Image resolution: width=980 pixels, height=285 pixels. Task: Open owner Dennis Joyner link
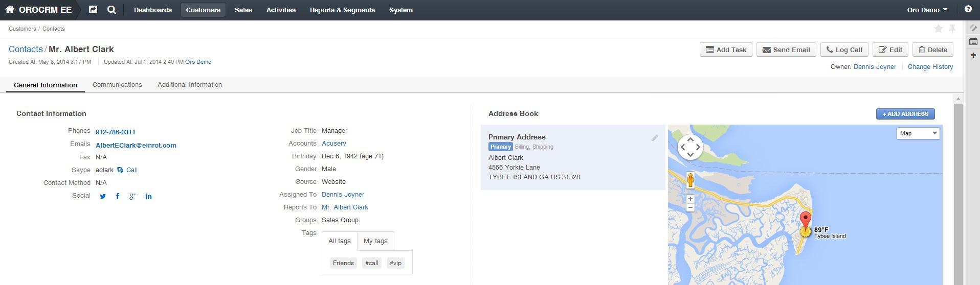point(875,67)
